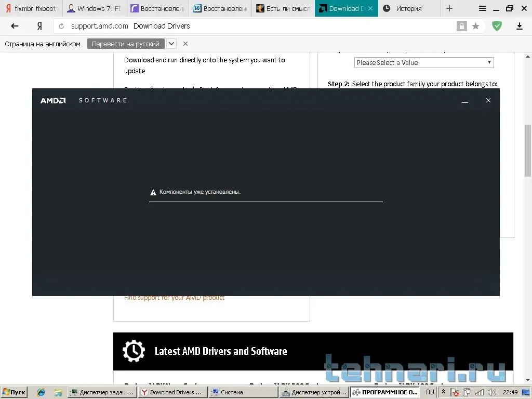Viewport: 532px width, 399px height.
Task: Launch Internet Explorer from quick launch
Action: [x=41, y=392]
